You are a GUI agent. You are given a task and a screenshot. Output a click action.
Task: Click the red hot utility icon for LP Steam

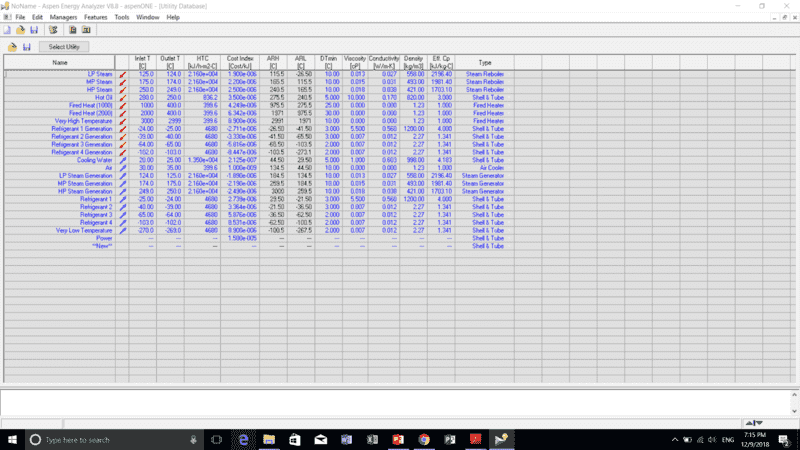[x=123, y=74]
